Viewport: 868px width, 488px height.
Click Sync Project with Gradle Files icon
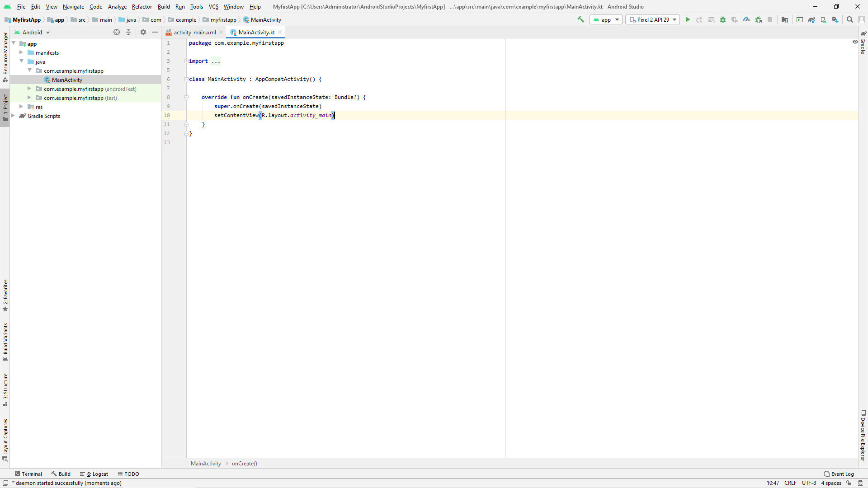pyautogui.click(x=811, y=19)
